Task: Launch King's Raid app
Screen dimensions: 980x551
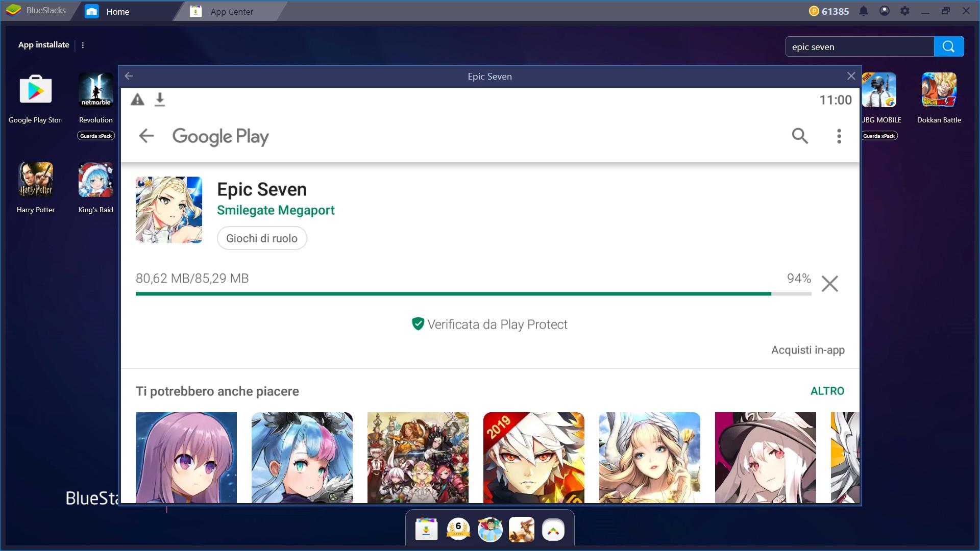Action: pyautogui.click(x=95, y=180)
